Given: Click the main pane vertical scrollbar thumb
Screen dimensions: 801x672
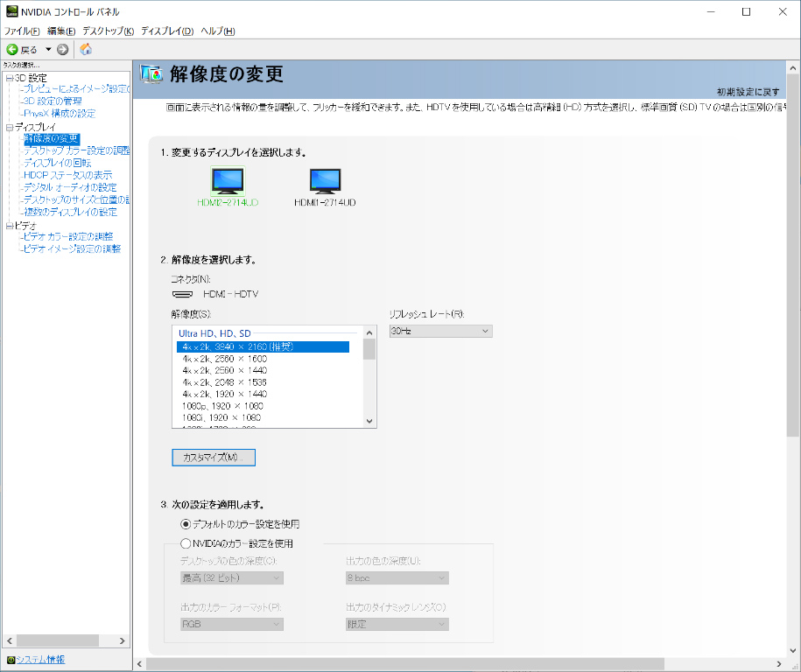Looking at the screenshot, I should point(793,255).
